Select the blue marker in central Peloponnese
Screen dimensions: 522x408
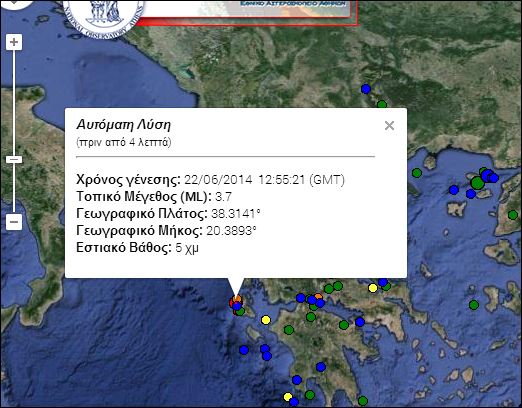pos(321,367)
